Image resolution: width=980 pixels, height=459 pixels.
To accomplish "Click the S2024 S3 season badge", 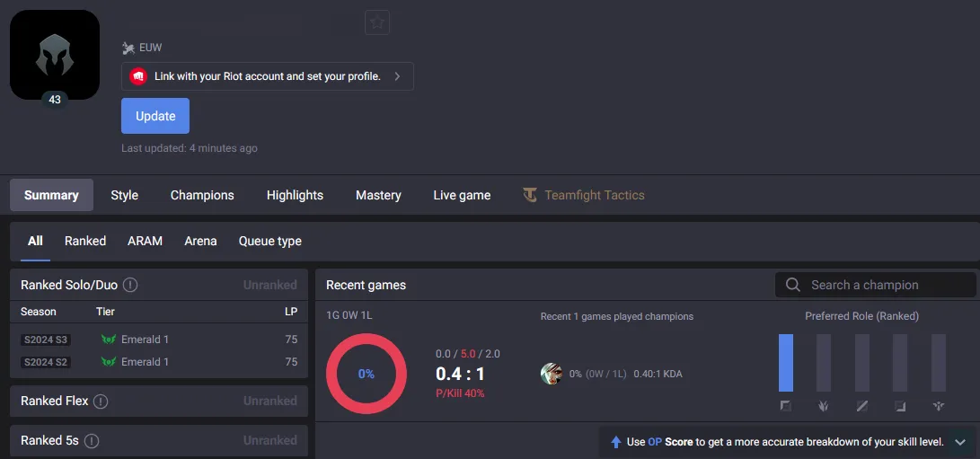I will point(46,340).
